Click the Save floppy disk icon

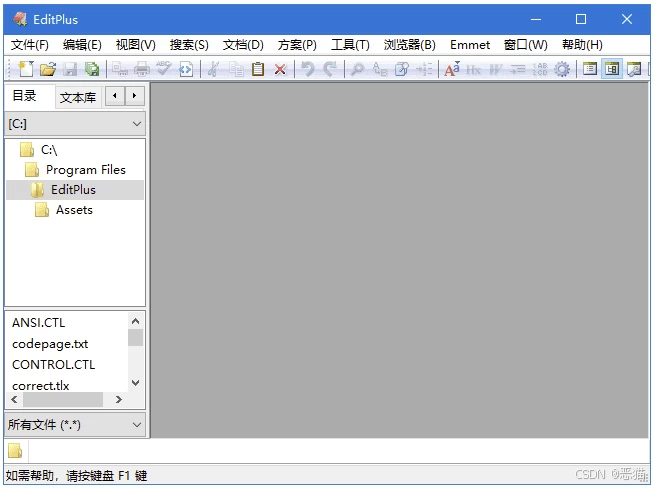coord(70,69)
